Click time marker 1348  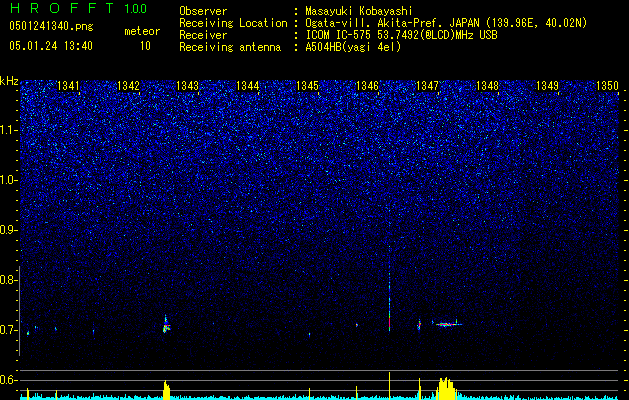(487, 85)
